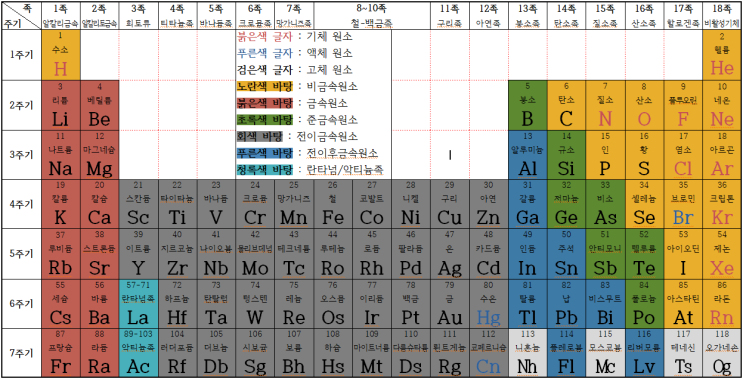Select the actinide cell Ac 89-103
The image size is (743, 379).
138,353
